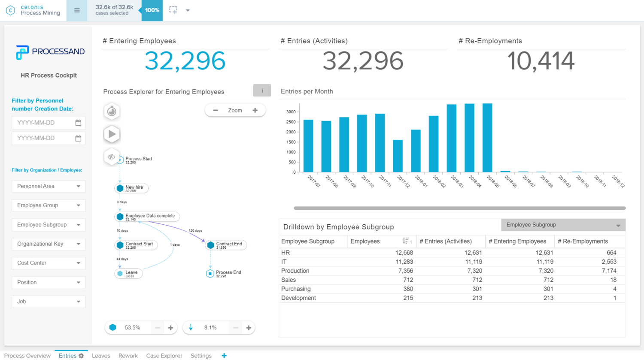Click the plus to add a new sheet tab

pos(224,356)
